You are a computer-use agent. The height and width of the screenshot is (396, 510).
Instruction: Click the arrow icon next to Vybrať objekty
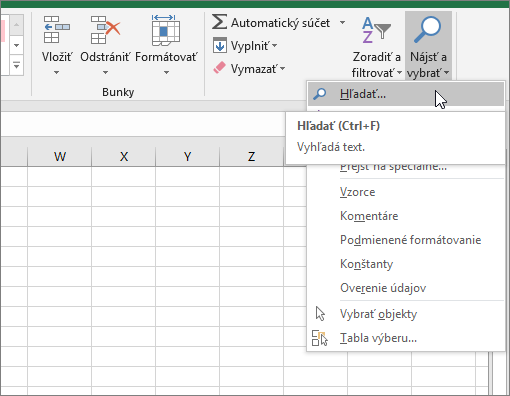coord(320,314)
